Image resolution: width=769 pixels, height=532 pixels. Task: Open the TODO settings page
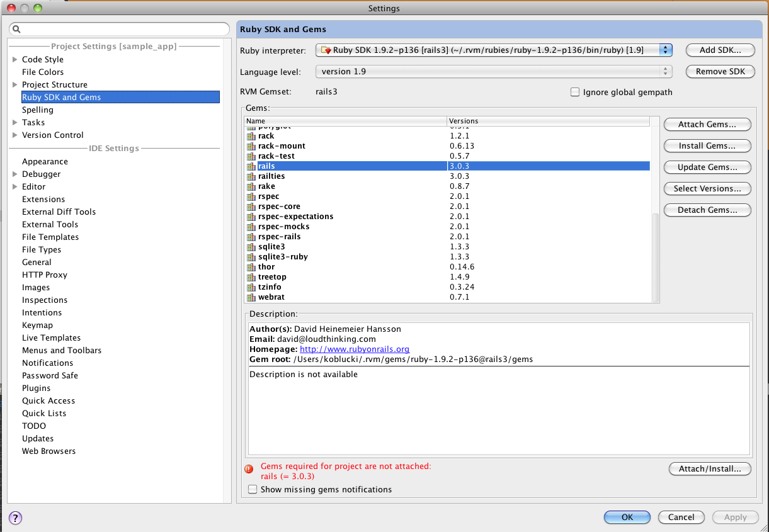tap(34, 426)
